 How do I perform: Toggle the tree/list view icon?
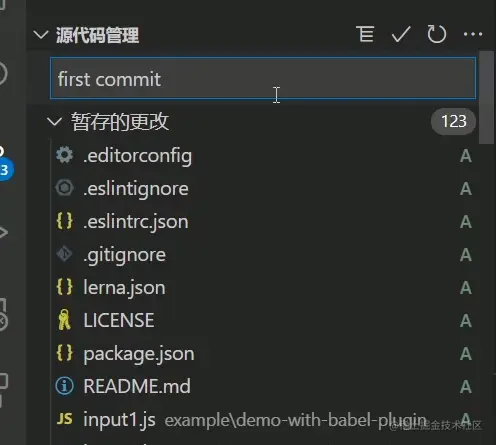pyautogui.click(x=365, y=34)
